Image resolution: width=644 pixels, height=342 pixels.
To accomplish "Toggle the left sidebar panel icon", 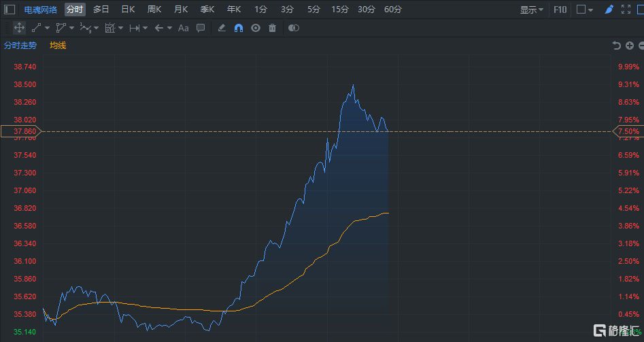I will point(10,10).
